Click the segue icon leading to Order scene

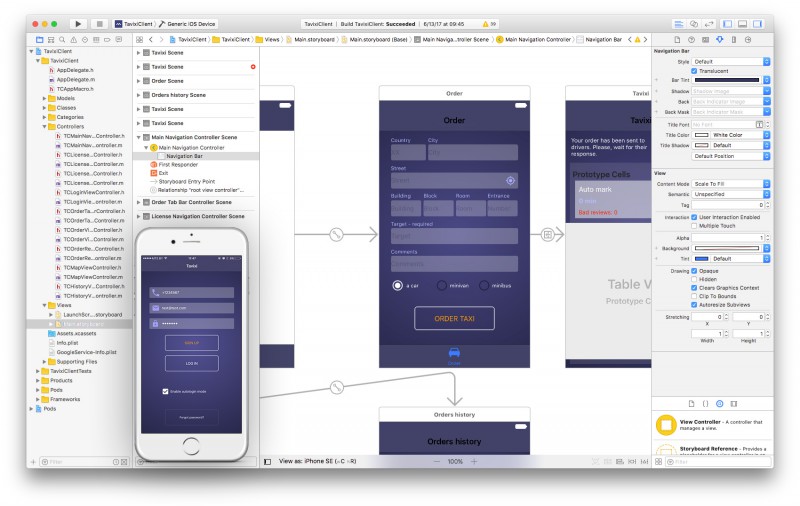336,235
